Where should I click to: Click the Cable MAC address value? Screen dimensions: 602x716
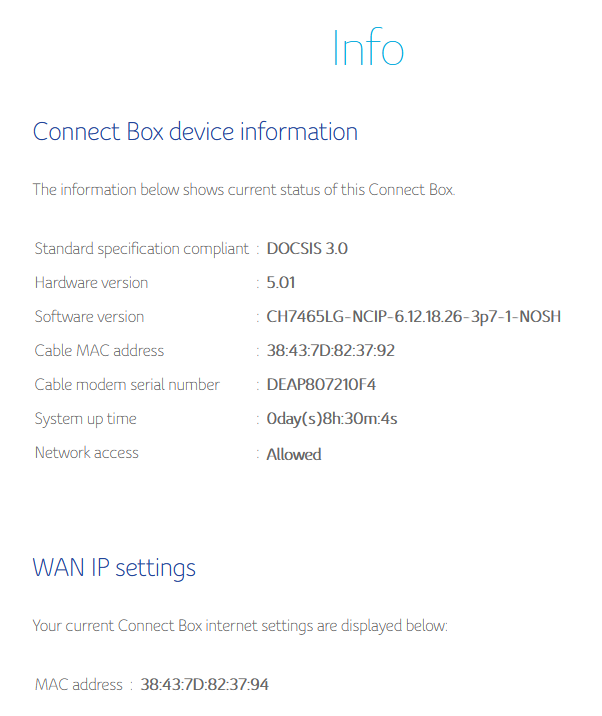(330, 351)
